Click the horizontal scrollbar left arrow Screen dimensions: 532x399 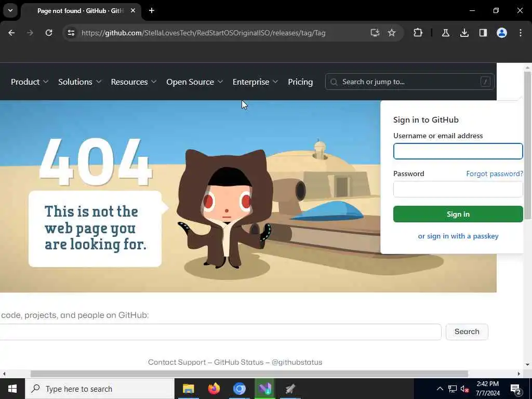pos(4,374)
